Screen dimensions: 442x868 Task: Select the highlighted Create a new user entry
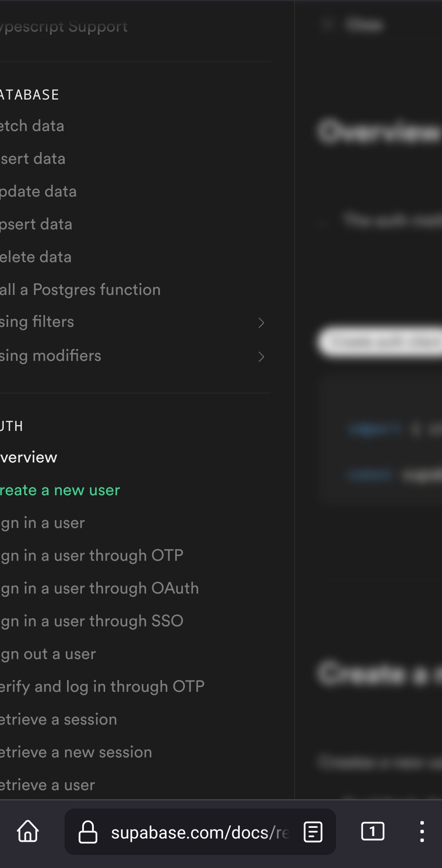coord(60,490)
